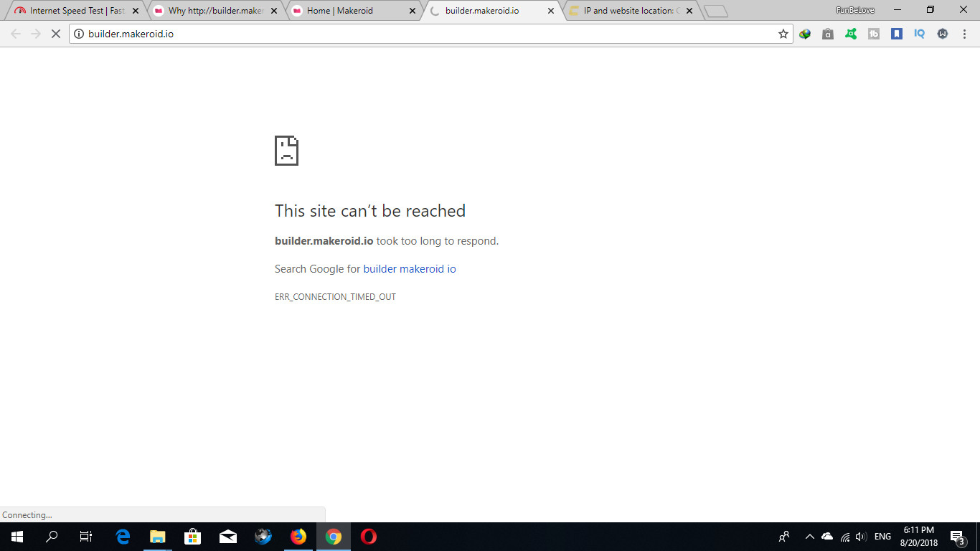
Task: Open the Internet Download Manager extension
Action: [805, 34]
